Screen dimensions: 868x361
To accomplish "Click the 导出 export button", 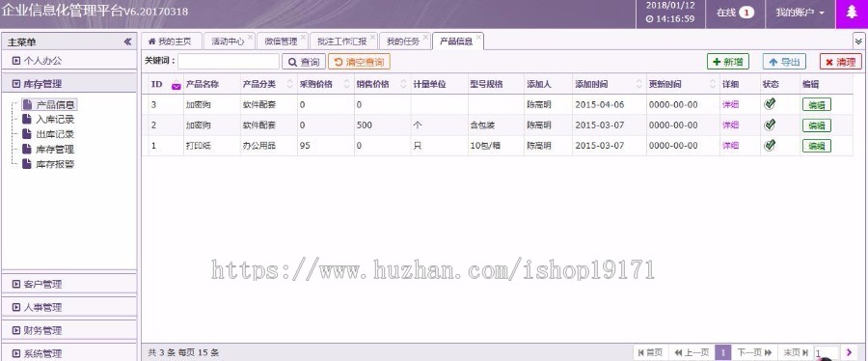I will pyautogui.click(x=784, y=62).
